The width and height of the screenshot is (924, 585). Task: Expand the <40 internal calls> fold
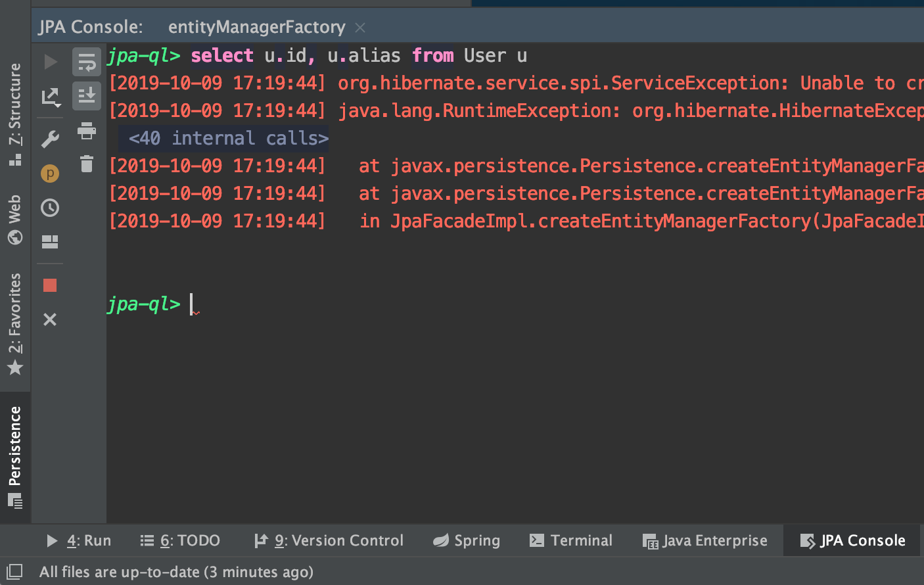click(x=228, y=138)
